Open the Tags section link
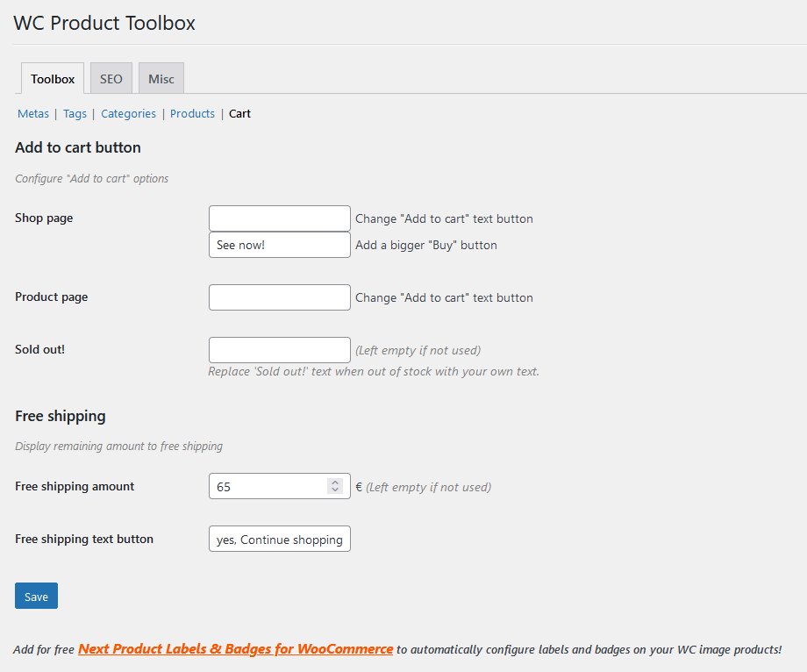The width and height of the screenshot is (807, 672). [x=75, y=114]
